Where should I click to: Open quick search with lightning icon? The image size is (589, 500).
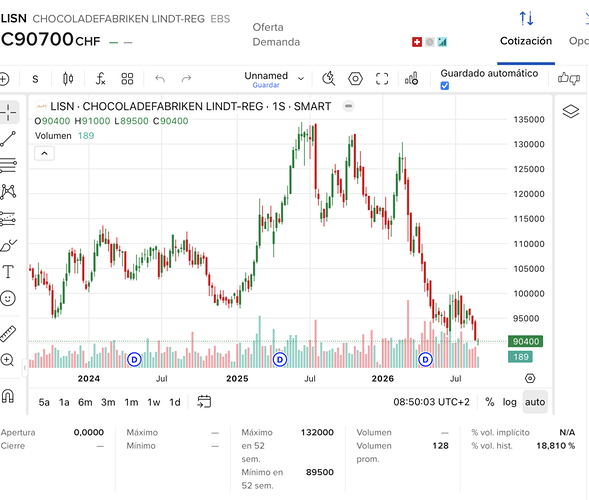tap(329, 79)
